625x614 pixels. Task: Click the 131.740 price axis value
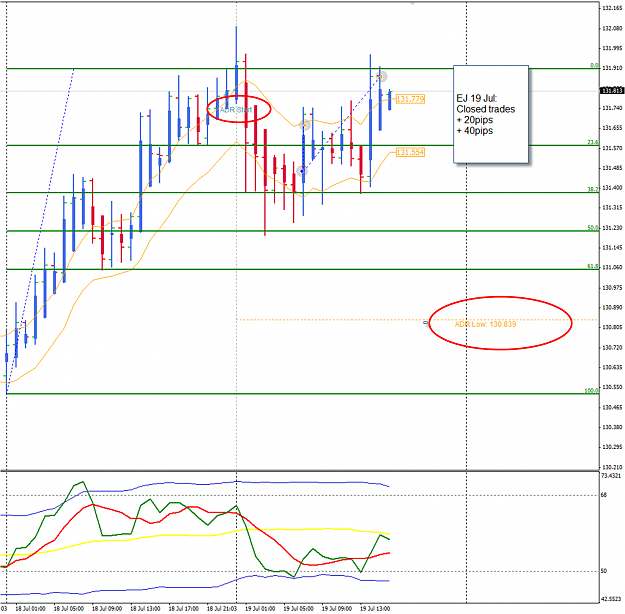pyautogui.click(x=612, y=108)
